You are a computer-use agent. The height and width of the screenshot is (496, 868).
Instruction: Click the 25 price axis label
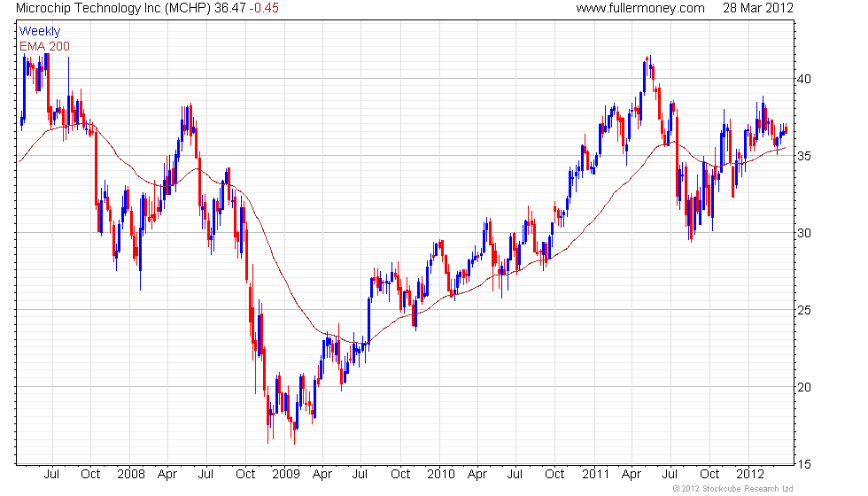(804, 311)
